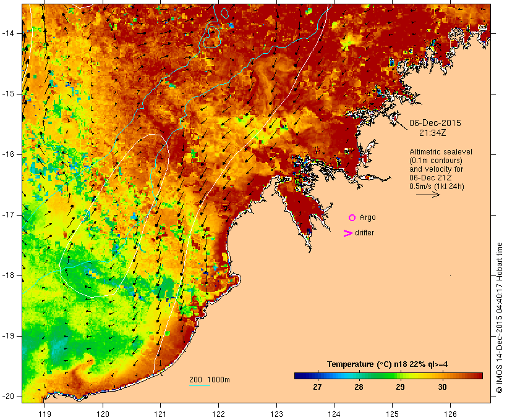Screen dimensions: 507x420
Task: Click the '121' longitude axis label
Action: click(160, 414)
